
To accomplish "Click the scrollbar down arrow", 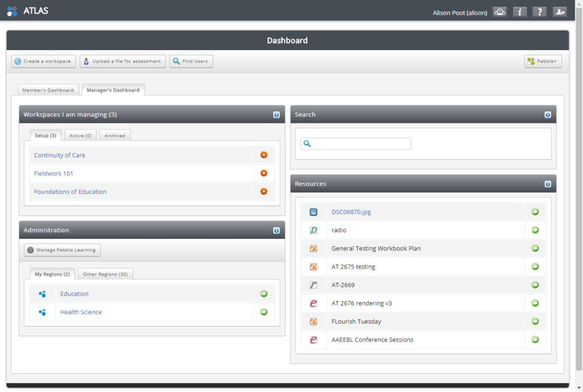I will (x=579, y=388).
